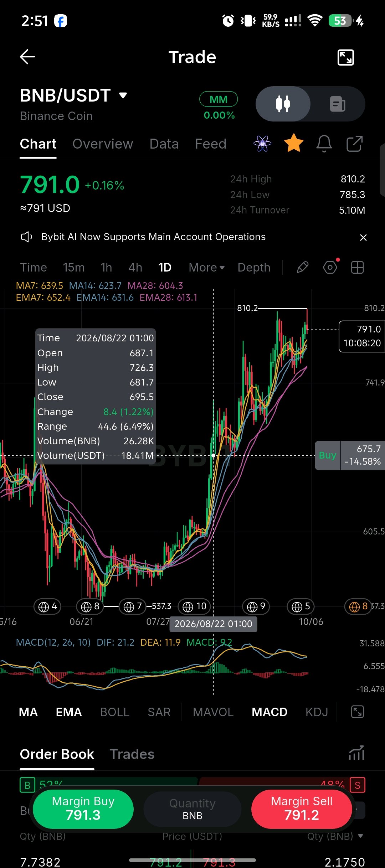
Task: Tap Margin Sell at 791.2
Action: [302, 809]
